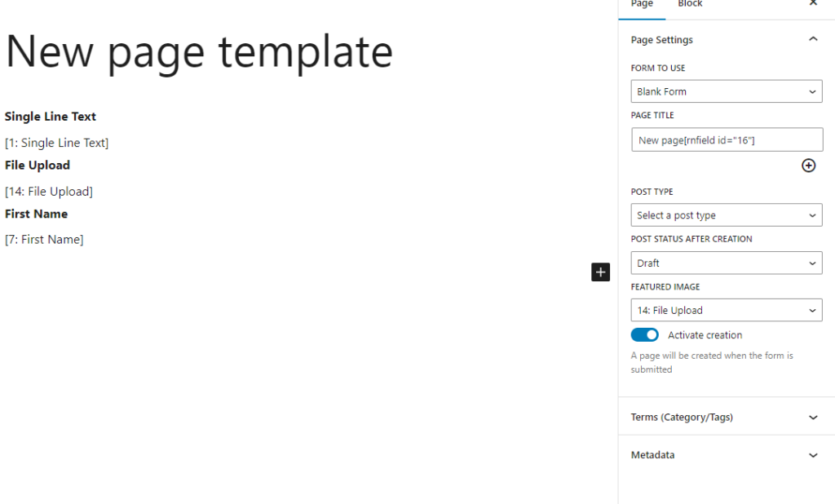This screenshot has height=504, width=835.
Task: Click the Page Title input field
Action: coord(726,140)
